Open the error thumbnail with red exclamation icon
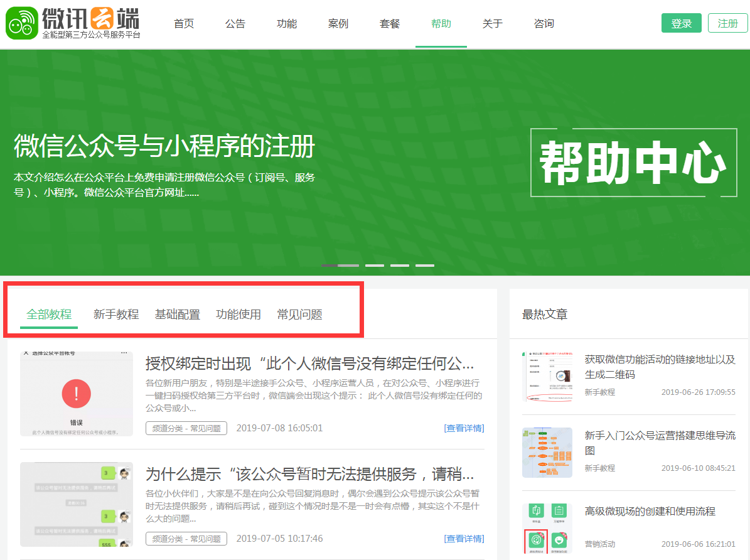Screen dimensions: 750x560 tap(77, 394)
